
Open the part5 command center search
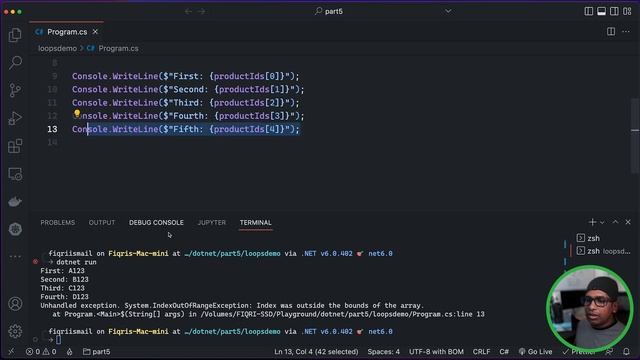329,11
